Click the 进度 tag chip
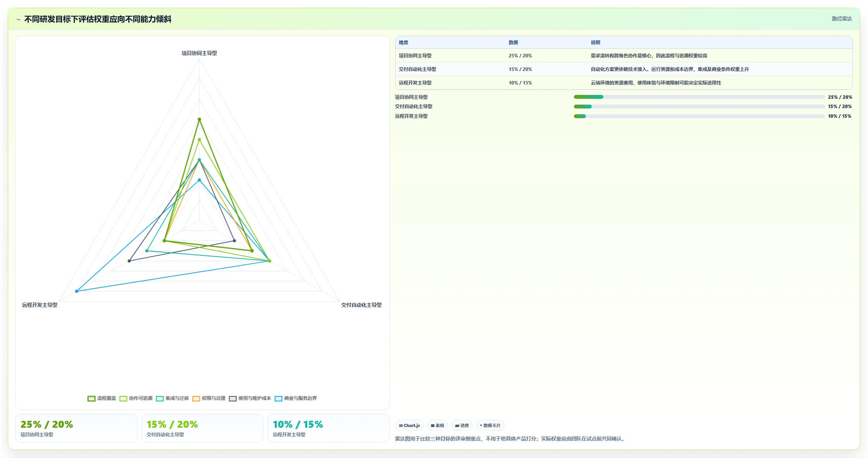 (462, 425)
